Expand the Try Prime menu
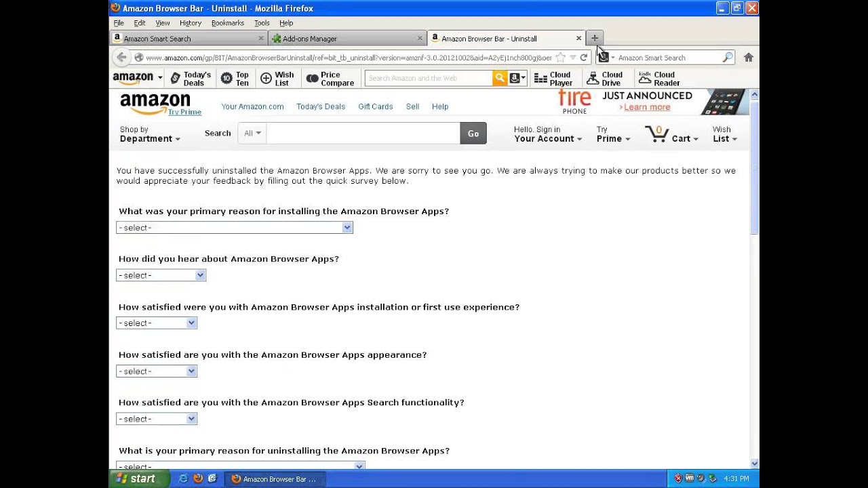This screenshot has width=868, height=488. pyautogui.click(x=613, y=134)
